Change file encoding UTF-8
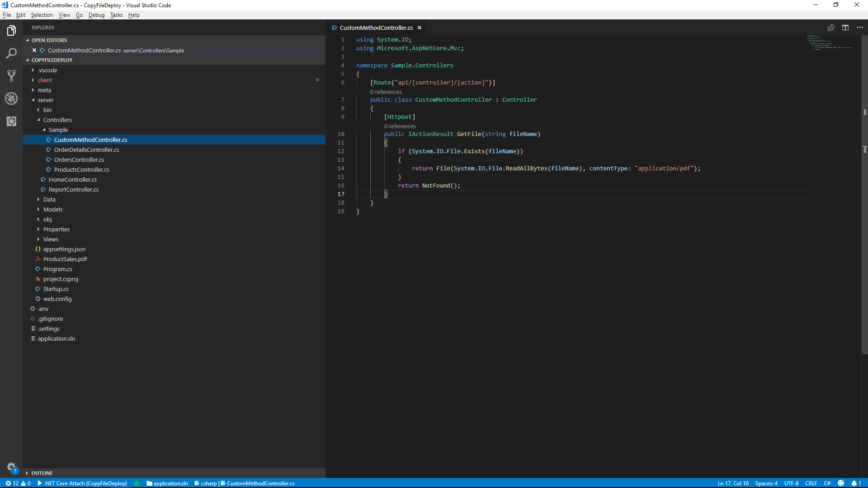This screenshot has width=868, height=488. coord(791,483)
